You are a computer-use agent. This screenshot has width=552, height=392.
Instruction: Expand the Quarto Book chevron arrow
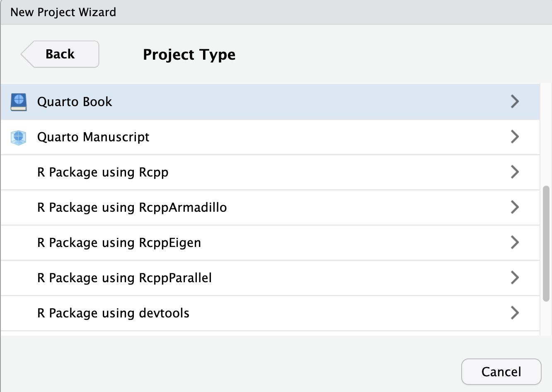pyautogui.click(x=515, y=102)
